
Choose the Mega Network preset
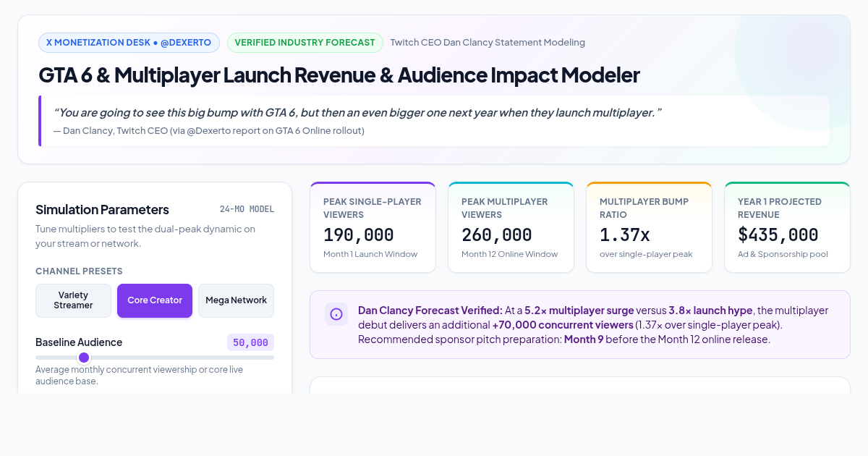click(236, 300)
